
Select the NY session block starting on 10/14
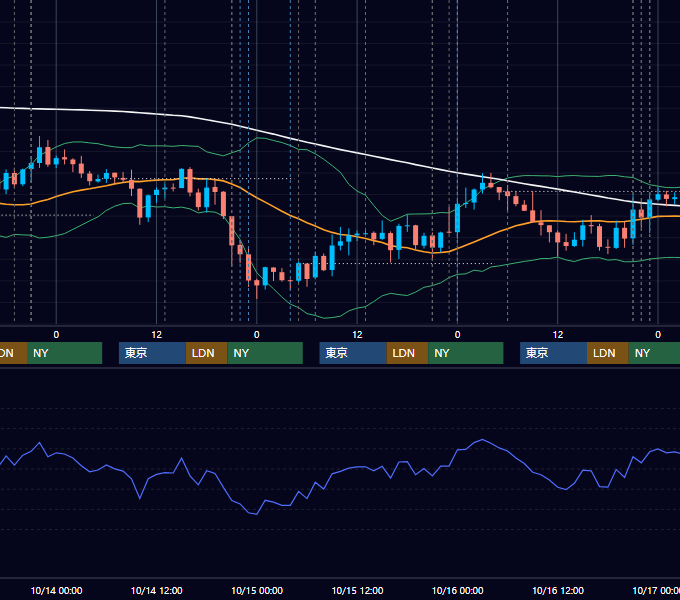coord(265,353)
